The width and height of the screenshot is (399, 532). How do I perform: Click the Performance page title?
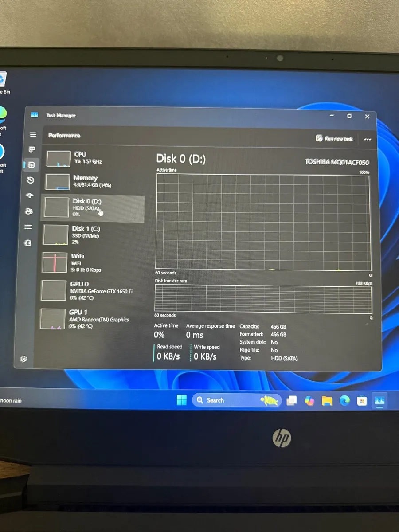64,135
